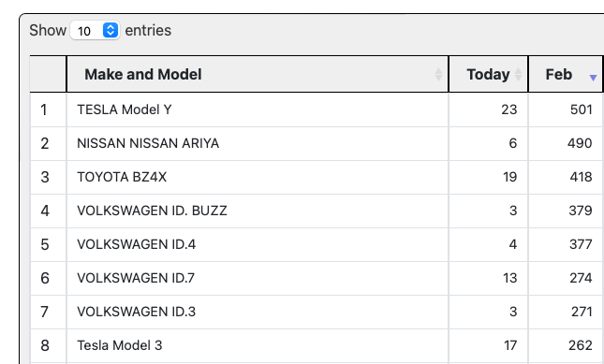Viewport: 604px width, 364px height.
Task: Toggle Feb column descending sort arrow
Action: 593,78
